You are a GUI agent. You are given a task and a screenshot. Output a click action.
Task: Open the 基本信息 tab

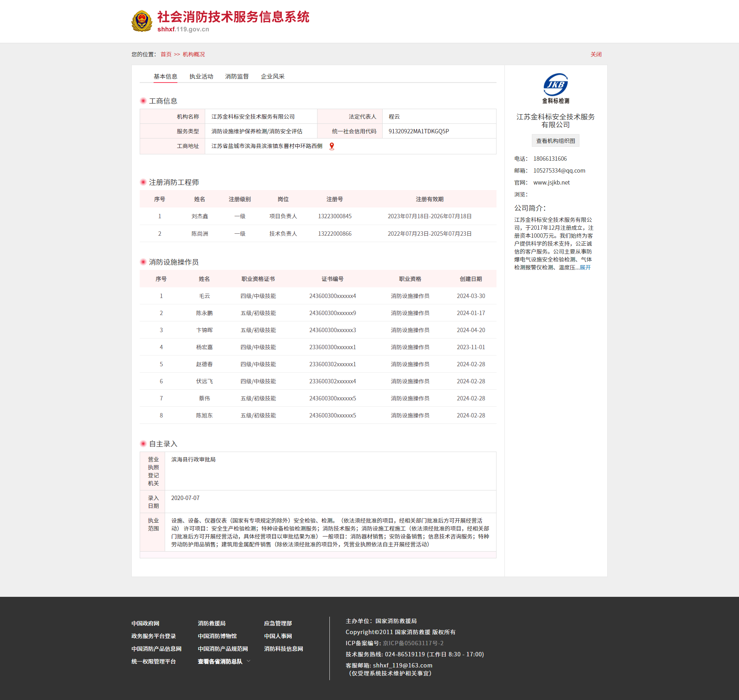(166, 77)
